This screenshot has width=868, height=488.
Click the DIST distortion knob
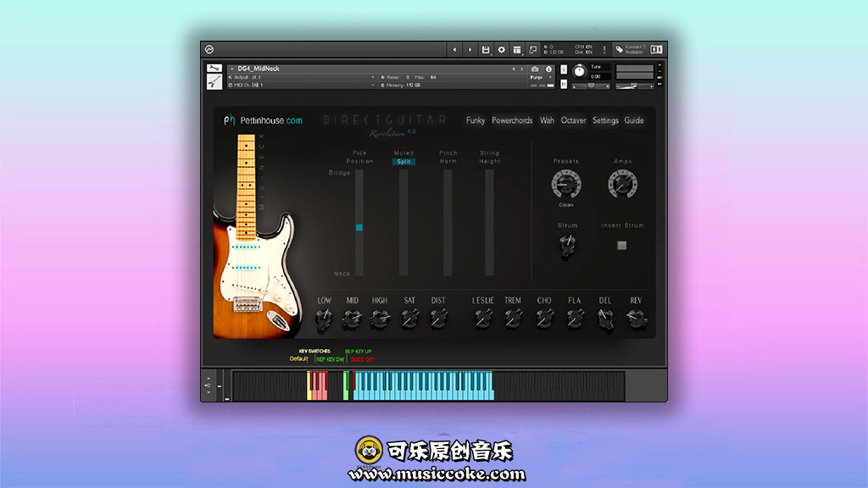click(x=438, y=319)
